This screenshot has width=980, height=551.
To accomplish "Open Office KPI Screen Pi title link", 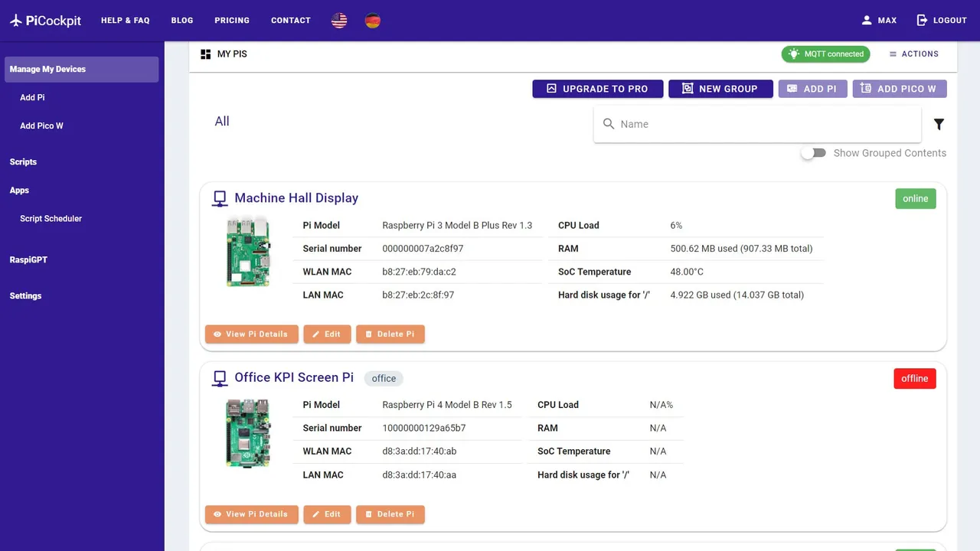I will [294, 378].
